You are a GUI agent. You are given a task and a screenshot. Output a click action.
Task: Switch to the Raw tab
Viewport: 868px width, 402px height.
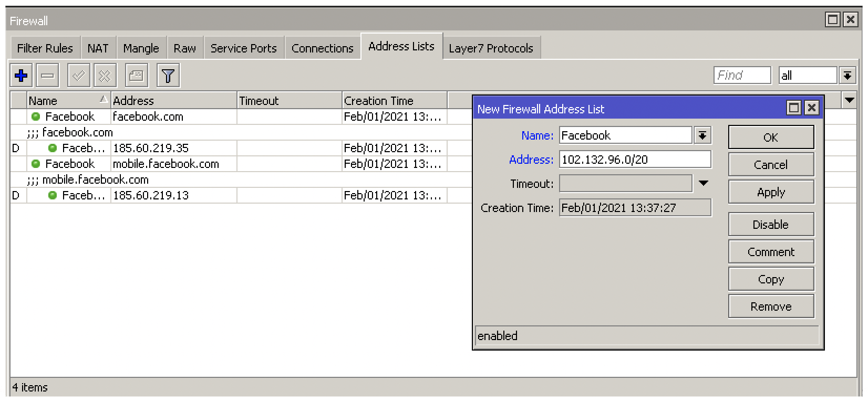point(185,48)
